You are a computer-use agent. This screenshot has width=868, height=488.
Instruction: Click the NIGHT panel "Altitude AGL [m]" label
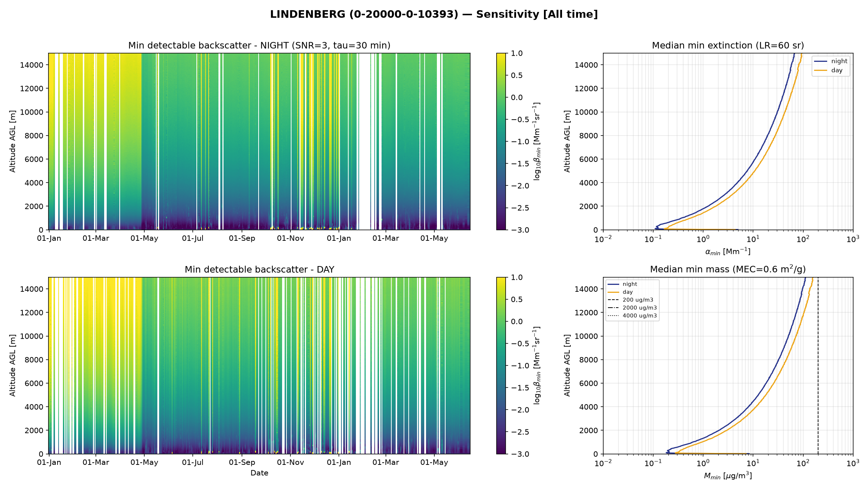click(x=13, y=141)
